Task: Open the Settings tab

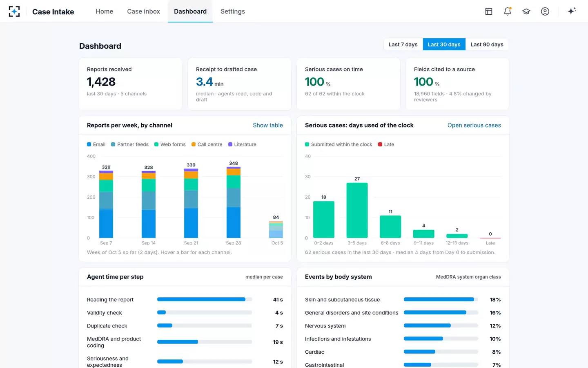Action: coord(233,11)
